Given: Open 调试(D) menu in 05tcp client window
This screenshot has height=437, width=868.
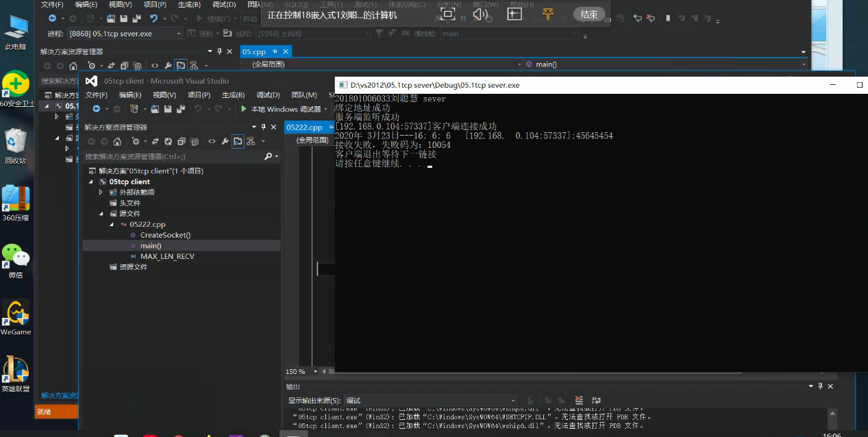Looking at the screenshot, I should 268,95.
